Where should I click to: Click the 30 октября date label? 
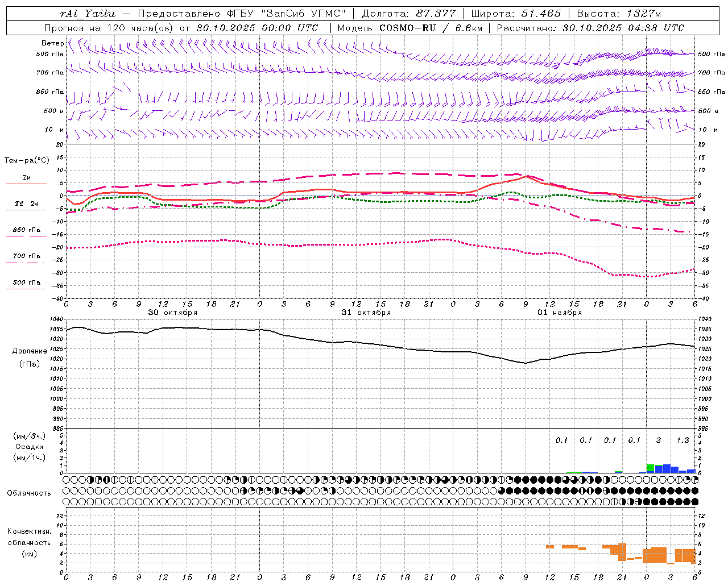(x=173, y=313)
